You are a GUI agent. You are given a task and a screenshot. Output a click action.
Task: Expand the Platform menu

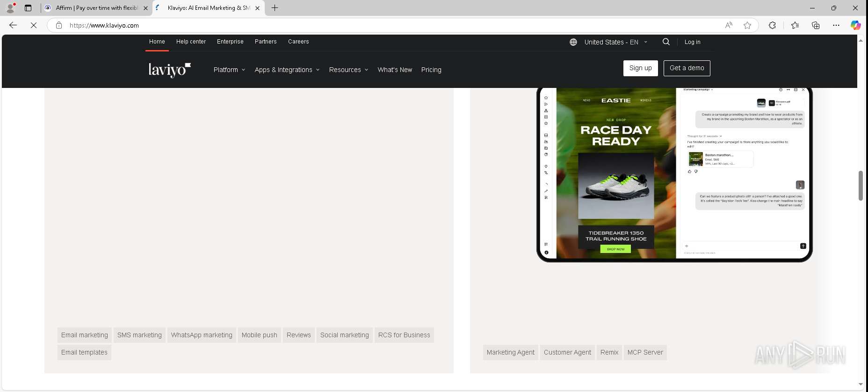(229, 70)
